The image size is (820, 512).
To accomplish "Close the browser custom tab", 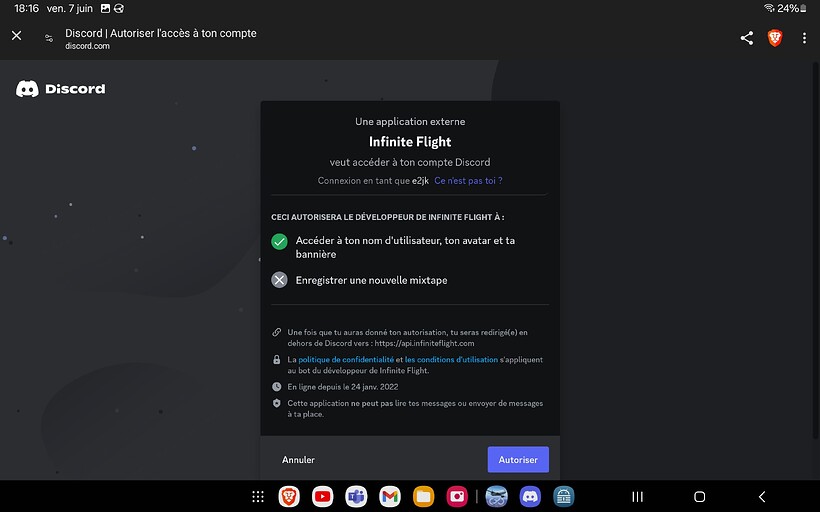I will [x=17, y=36].
